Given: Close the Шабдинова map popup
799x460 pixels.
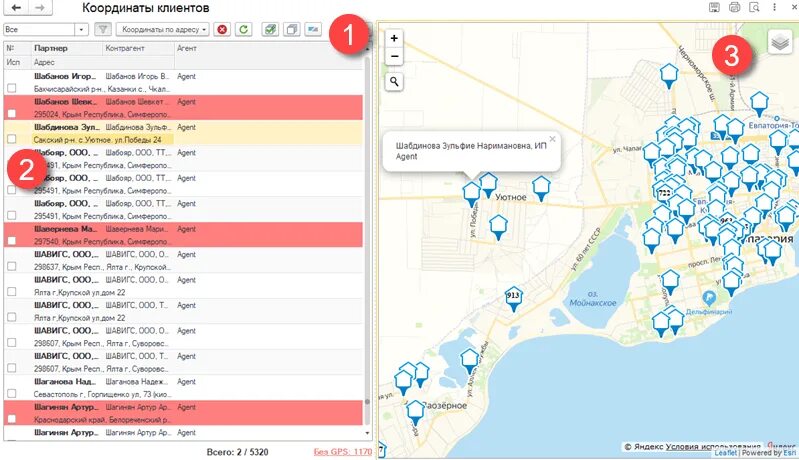Looking at the screenshot, I should pos(552,139).
